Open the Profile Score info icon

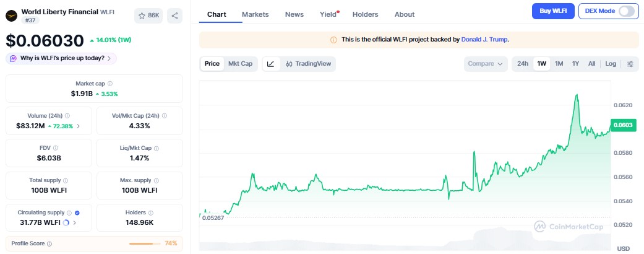[49, 243]
